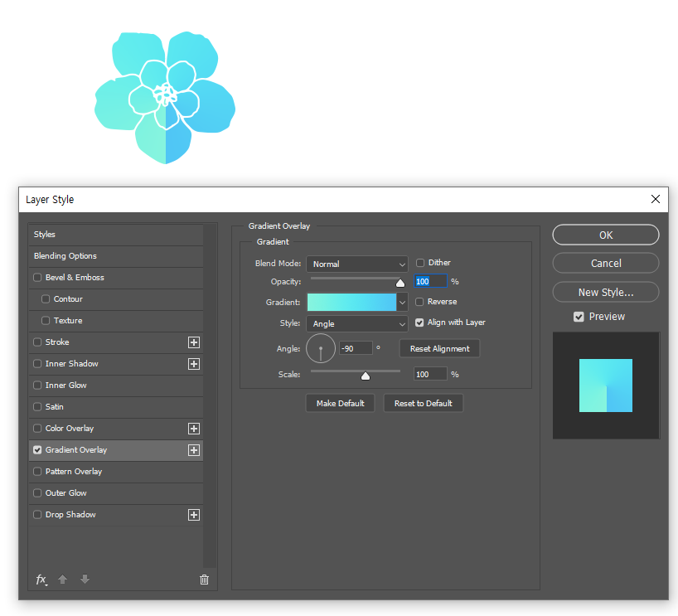
Task: Open the fx add-effect menu icon
Action: point(41,580)
